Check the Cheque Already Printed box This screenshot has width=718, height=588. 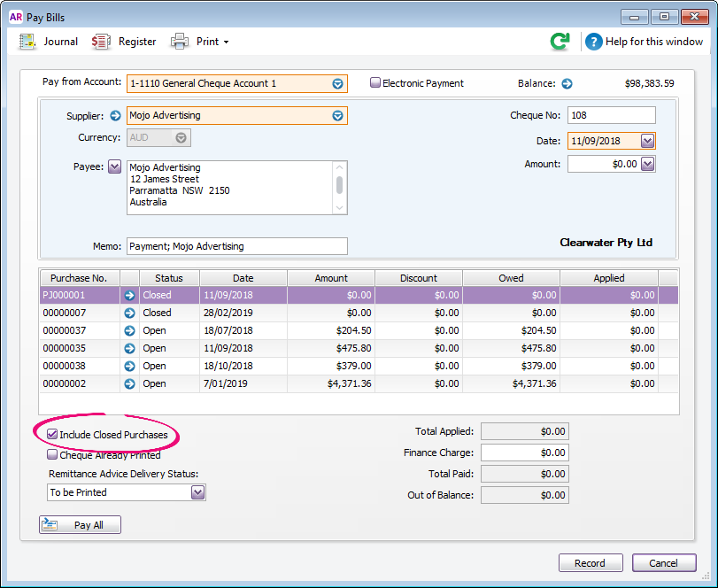(x=51, y=453)
